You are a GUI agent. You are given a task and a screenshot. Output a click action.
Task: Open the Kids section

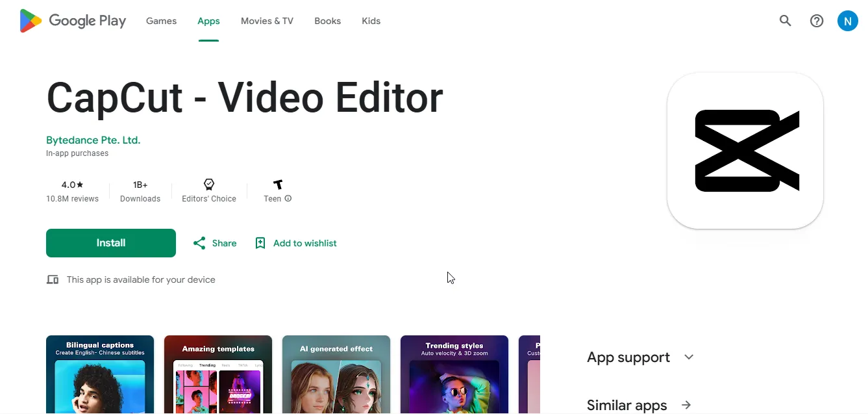pyautogui.click(x=371, y=20)
